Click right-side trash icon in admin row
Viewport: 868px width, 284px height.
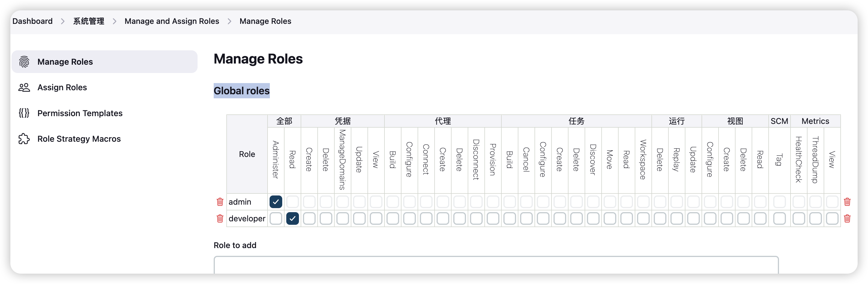tap(847, 202)
